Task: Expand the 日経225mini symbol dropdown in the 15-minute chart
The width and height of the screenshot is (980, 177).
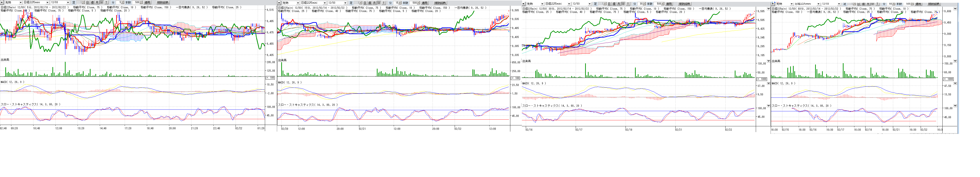Action: [324, 3]
